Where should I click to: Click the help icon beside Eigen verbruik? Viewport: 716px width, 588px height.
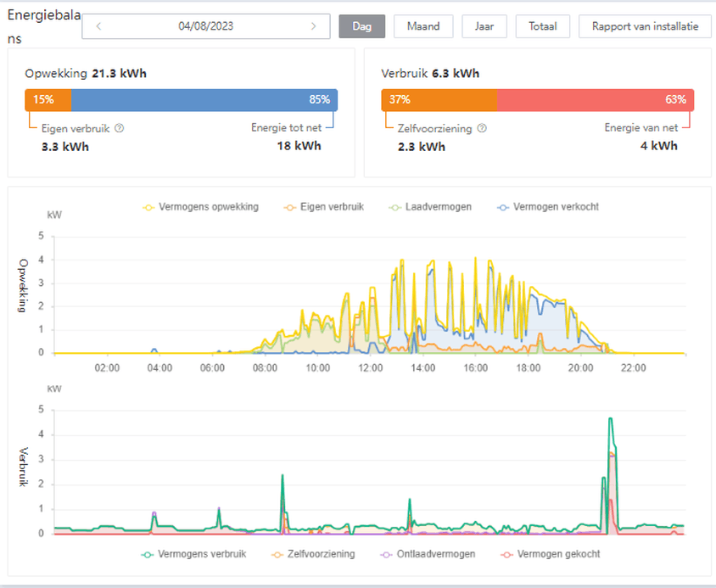click(120, 128)
